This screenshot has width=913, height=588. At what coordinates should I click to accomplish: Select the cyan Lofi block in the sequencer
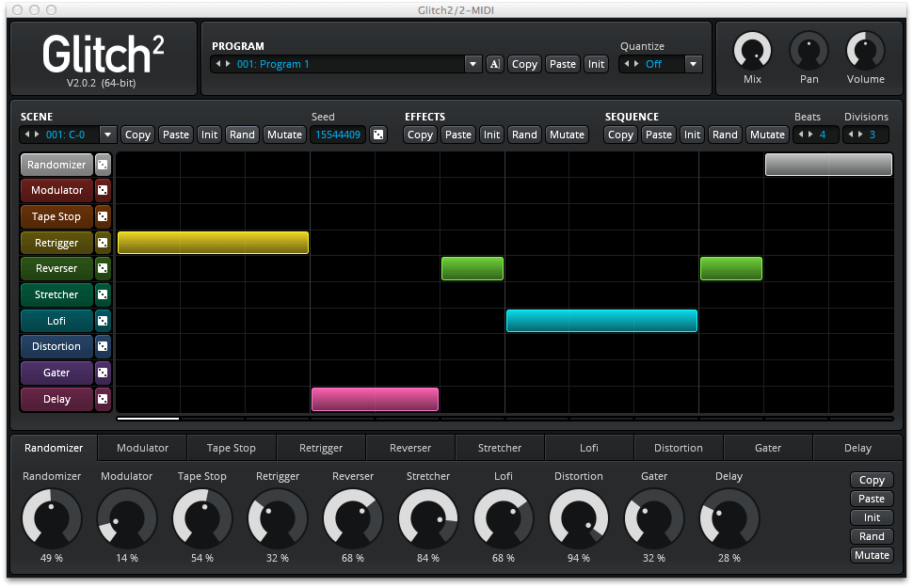coord(602,321)
